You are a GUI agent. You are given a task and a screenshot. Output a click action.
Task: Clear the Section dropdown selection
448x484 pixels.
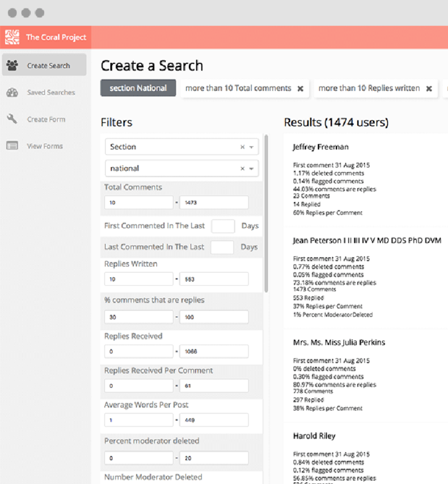[242, 147]
